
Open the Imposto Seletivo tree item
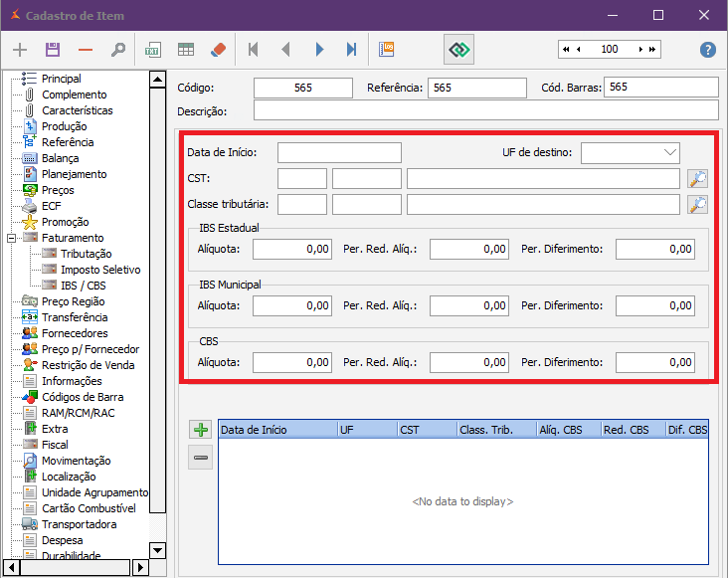99,270
